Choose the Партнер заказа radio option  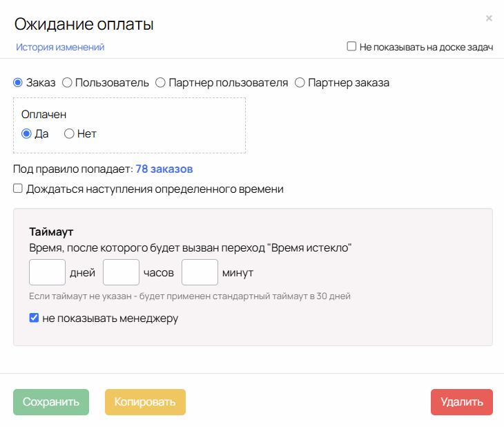(300, 83)
